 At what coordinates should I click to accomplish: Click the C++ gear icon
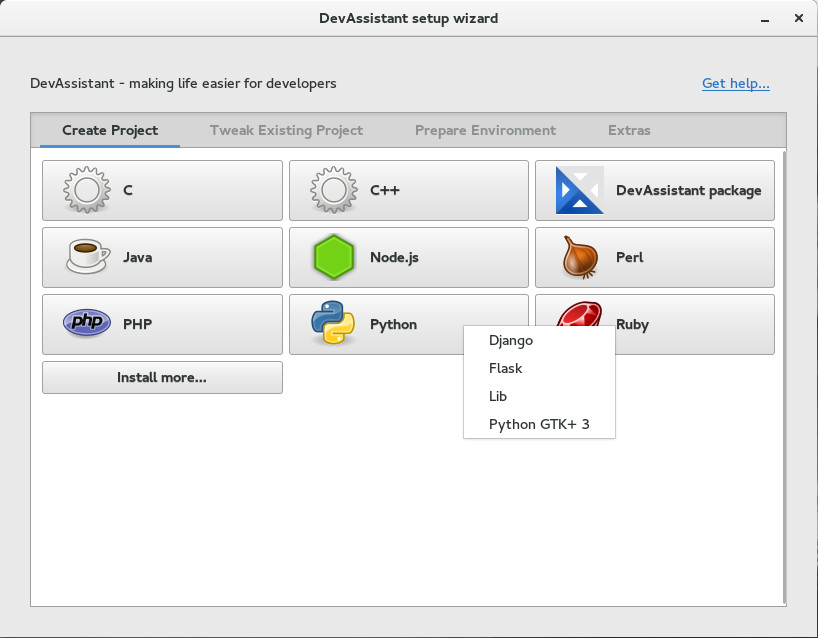[333, 190]
